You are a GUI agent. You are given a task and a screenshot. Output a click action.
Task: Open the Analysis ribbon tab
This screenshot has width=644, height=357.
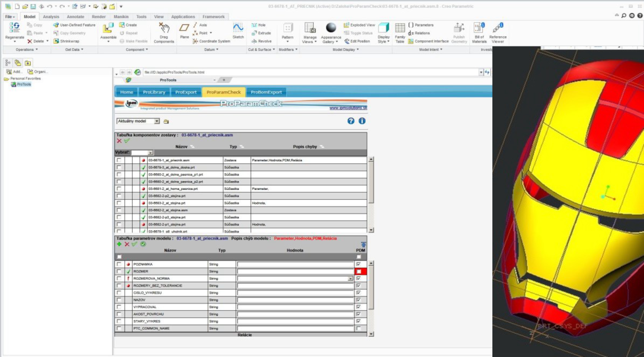click(x=51, y=17)
